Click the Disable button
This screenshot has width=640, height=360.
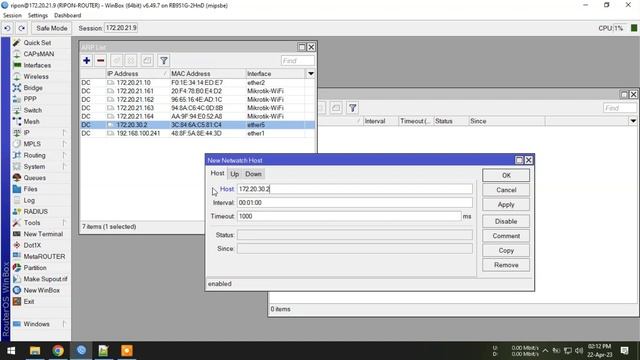click(506, 221)
